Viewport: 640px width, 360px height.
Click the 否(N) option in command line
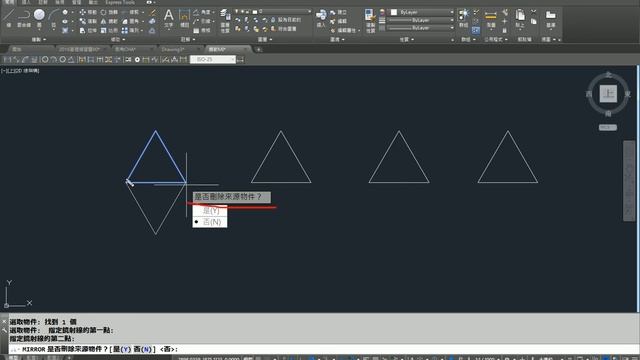click(142, 349)
